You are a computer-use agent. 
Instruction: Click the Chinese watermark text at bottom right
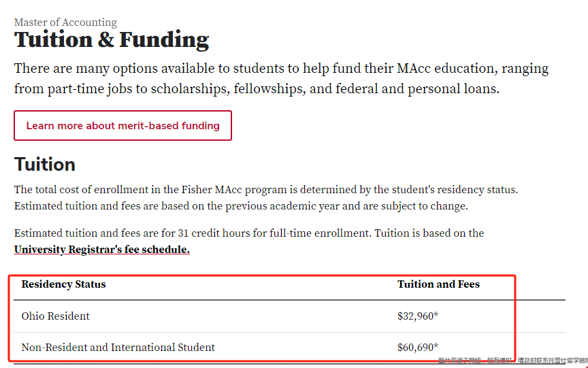[512, 361]
